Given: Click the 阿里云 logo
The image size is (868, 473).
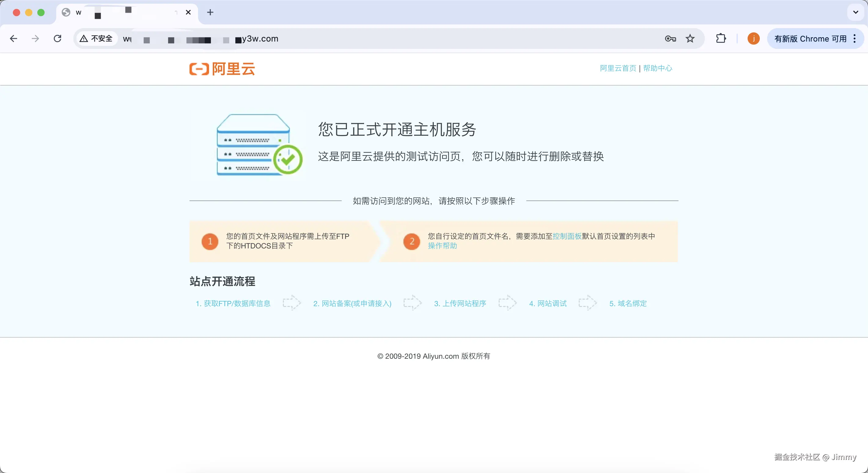Looking at the screenshot, I should click(x=222, y=69).
